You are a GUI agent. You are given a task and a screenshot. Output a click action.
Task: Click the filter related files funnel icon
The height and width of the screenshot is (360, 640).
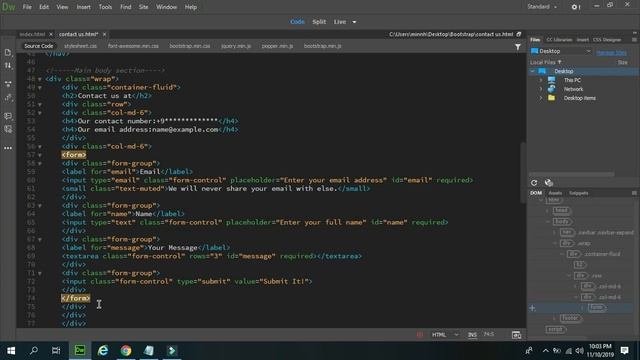tap(518, 47)
